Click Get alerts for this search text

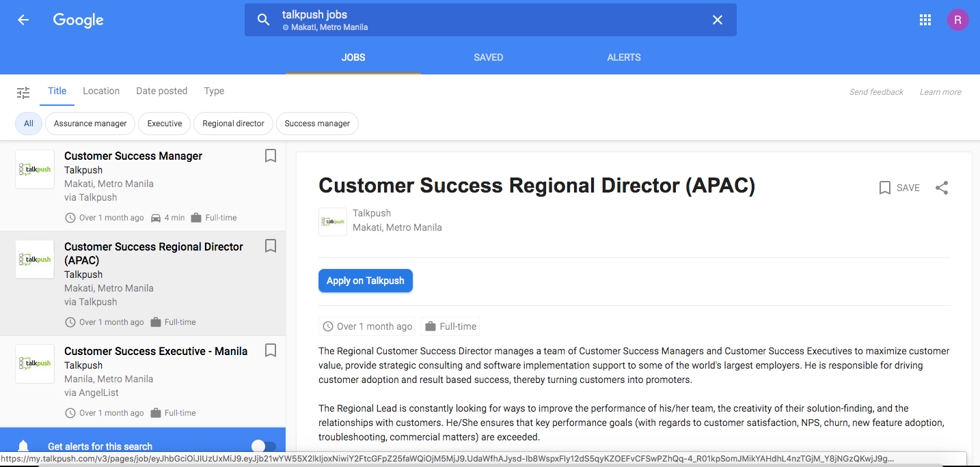tap(100, 447)
